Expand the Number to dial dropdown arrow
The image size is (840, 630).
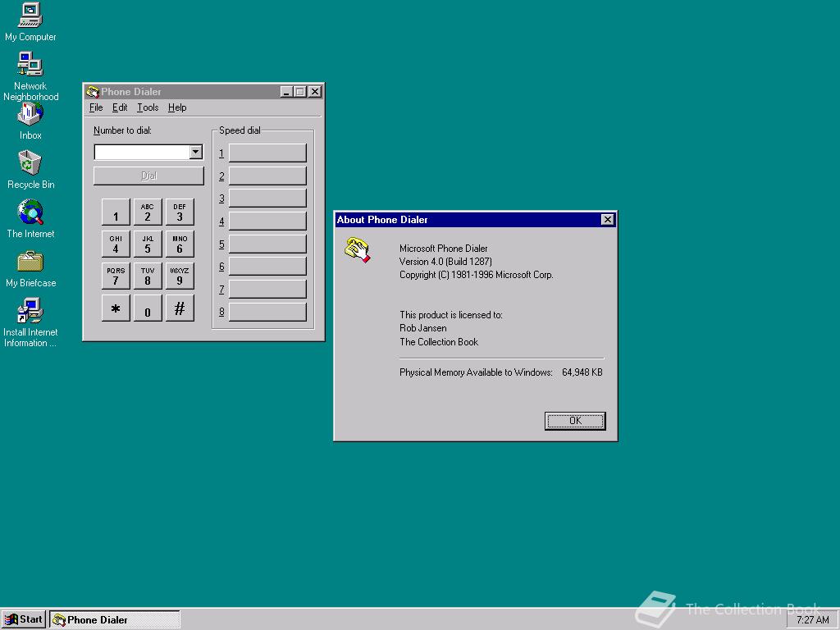195,152
